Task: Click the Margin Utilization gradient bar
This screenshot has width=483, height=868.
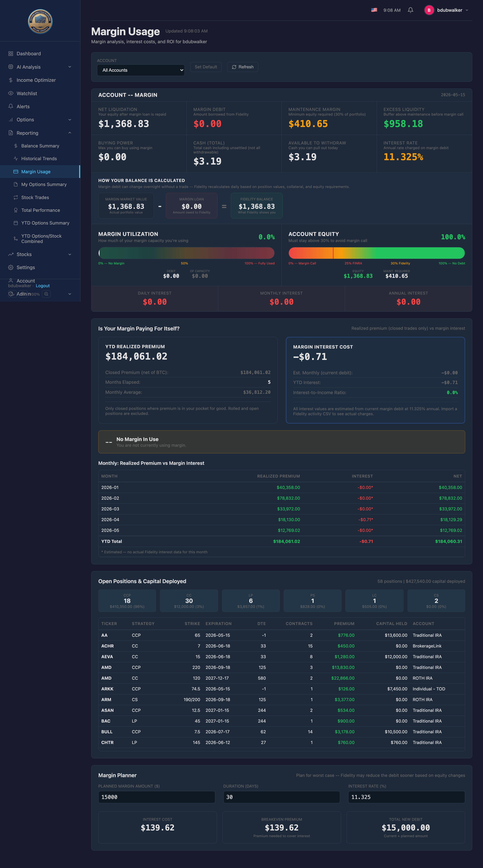Action: 186,253
